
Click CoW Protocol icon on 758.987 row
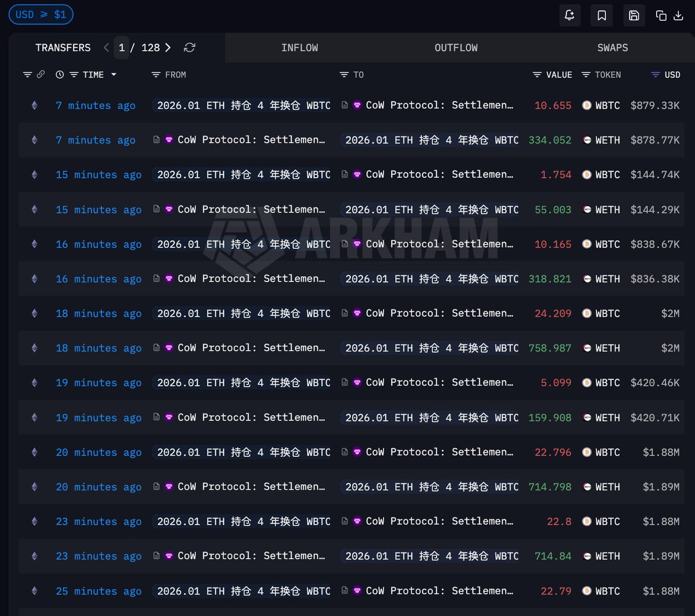(x=169, y=348)
